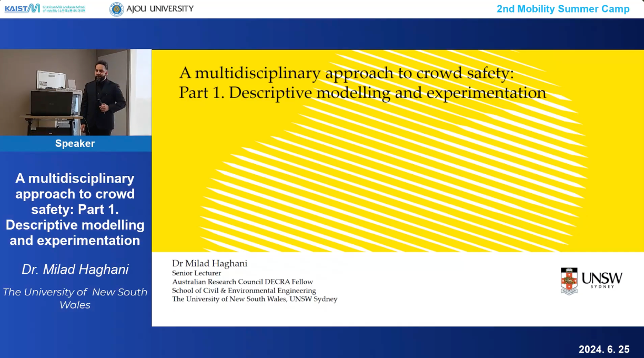The width and height of the screenshot is (644, 358).
Task: Click the AJOU UNIVERSITY text in header
Action: pyautogui.click(x=160, y=9)
